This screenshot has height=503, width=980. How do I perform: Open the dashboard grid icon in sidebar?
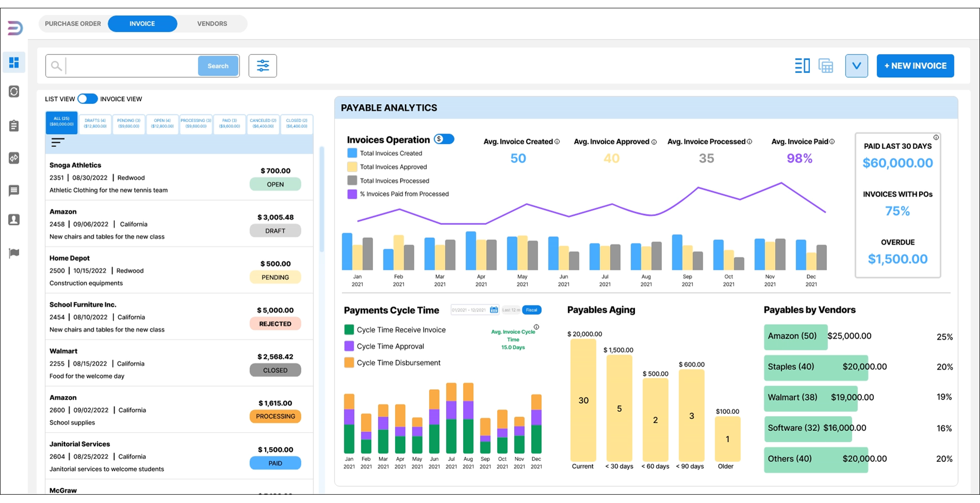[14, 62]
